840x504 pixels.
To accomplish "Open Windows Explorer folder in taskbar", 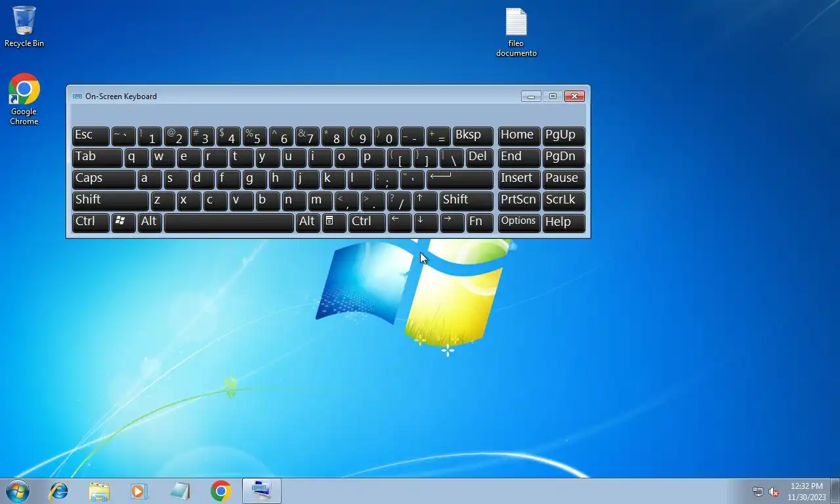I will tap(99, 491).
